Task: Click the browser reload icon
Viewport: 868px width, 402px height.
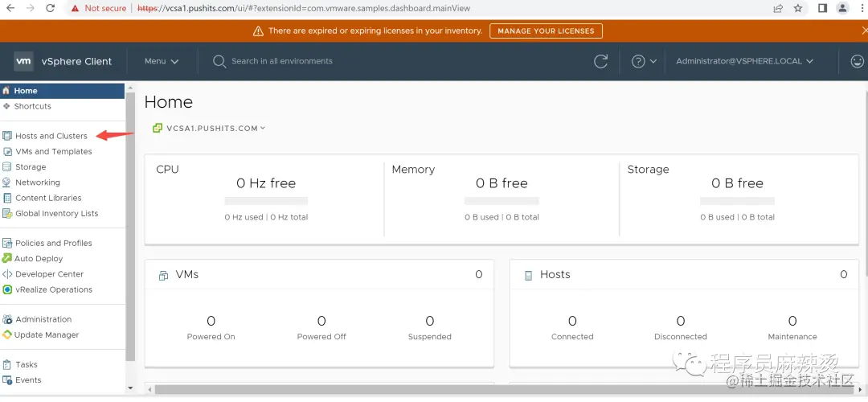Action: click(x=51, y=8)
